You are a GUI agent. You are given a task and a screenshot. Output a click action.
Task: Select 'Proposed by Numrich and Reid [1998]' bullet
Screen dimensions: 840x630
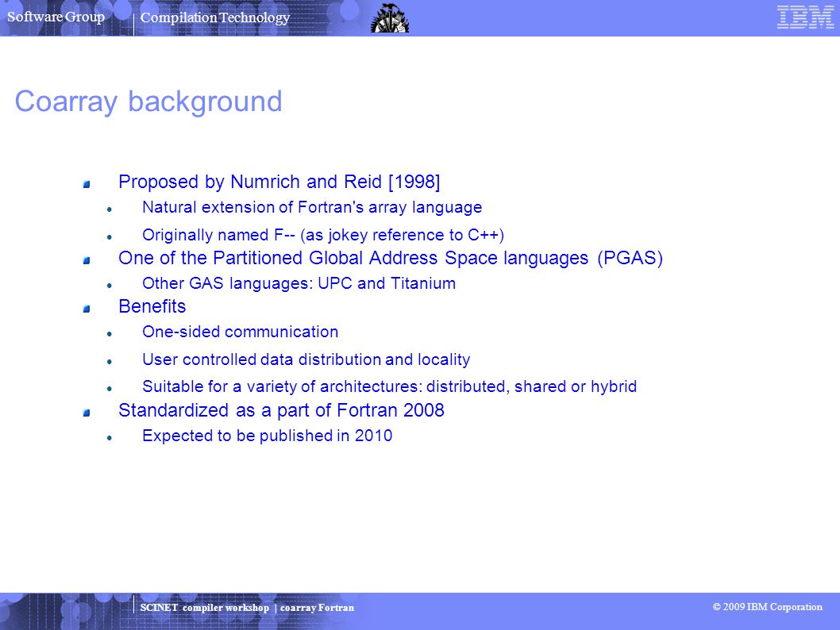click(279, 182)
